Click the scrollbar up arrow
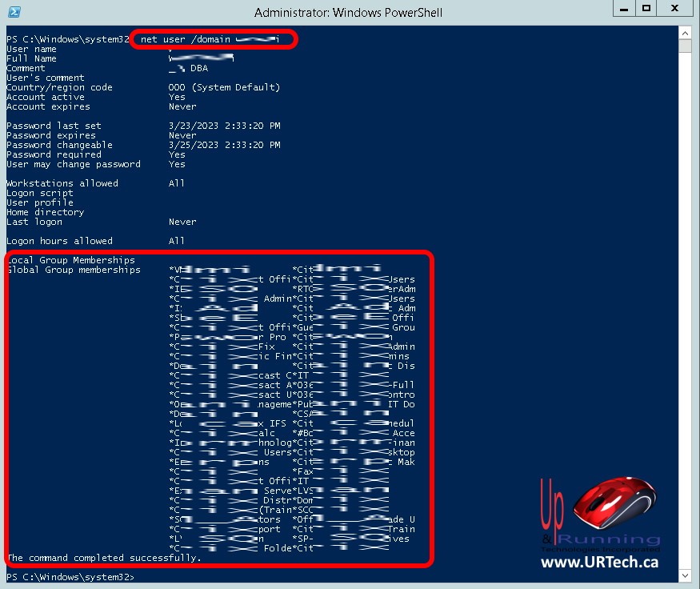This screenshot has width=700, height=589. (x=685, y=31)
